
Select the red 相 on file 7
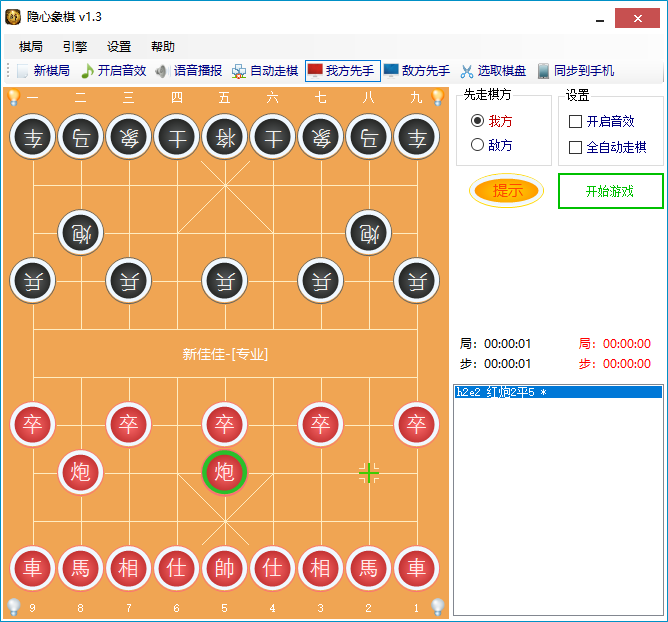(x=129, y=568)
